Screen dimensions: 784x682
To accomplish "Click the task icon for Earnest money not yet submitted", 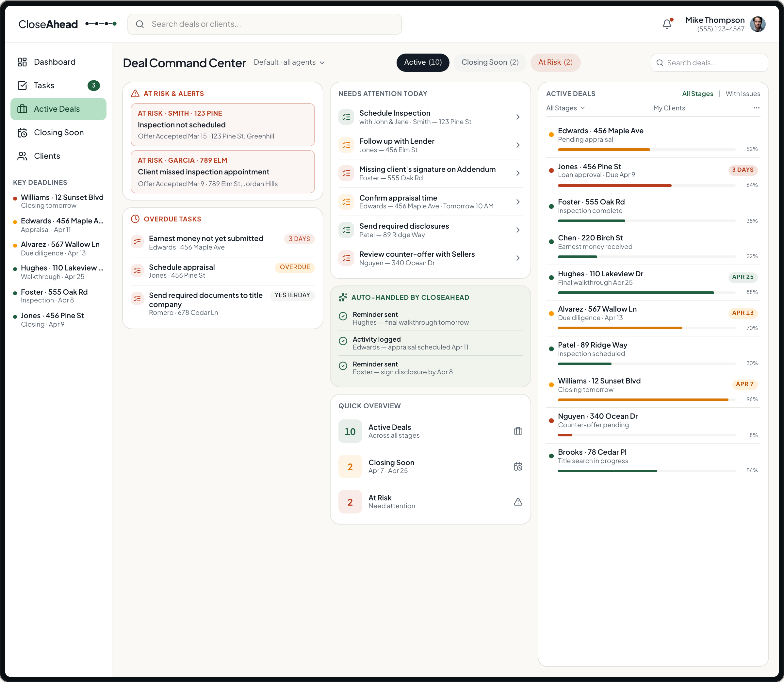I will coord(137,242).
